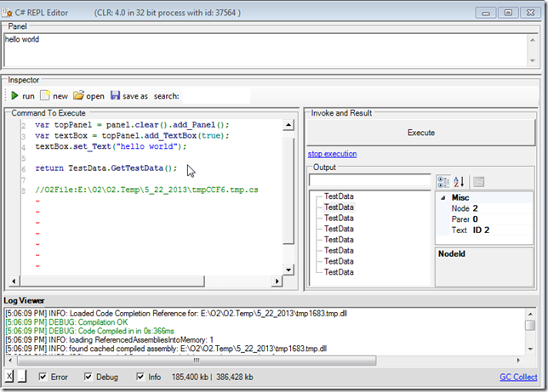
Task: Click the code editor scroll up arrow
Action: [x=288, y=125]
